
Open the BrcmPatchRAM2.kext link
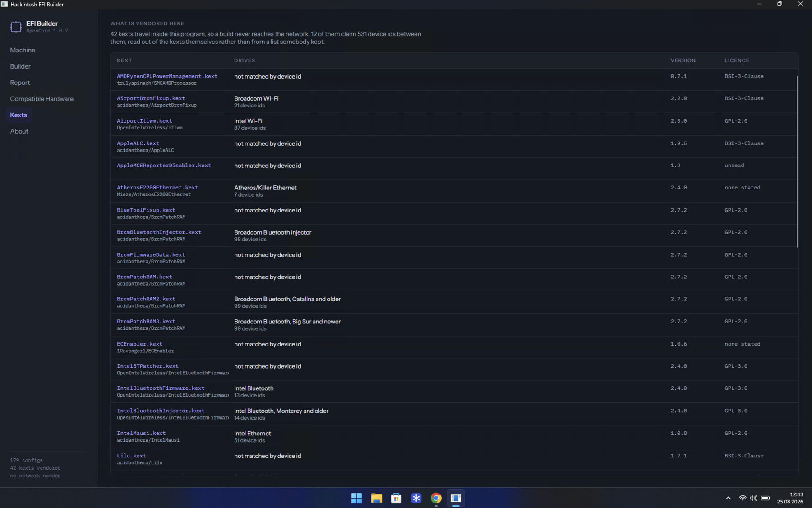(x=146, y=299)
